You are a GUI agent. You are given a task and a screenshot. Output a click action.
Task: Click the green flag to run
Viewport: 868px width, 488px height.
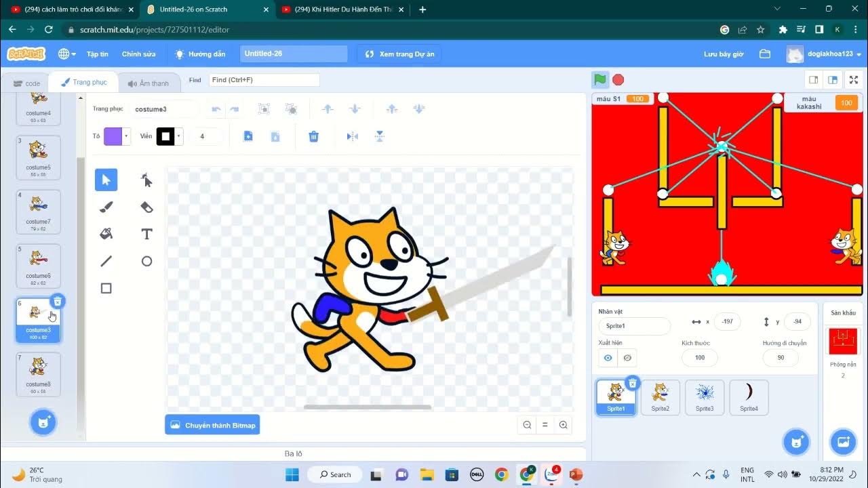tap(600, 79)
